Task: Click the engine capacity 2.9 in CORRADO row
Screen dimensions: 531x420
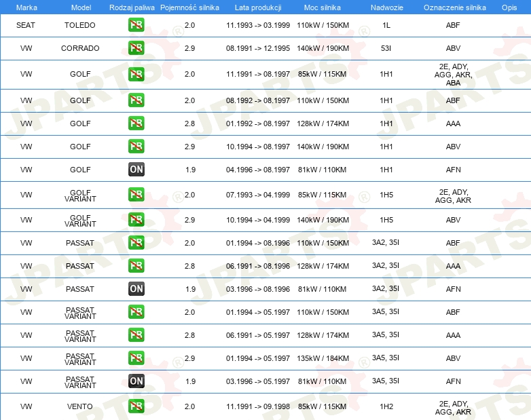Action: [x=189, y=48]
